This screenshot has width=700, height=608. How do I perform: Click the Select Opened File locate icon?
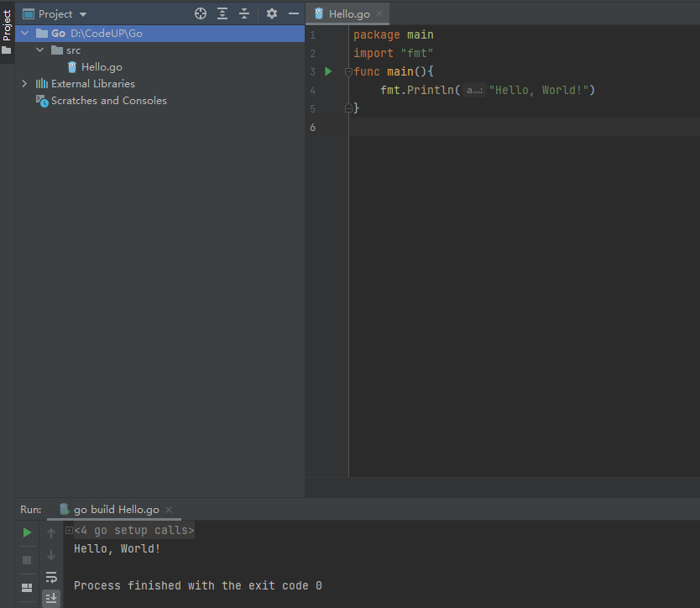(x=201, y=13)
